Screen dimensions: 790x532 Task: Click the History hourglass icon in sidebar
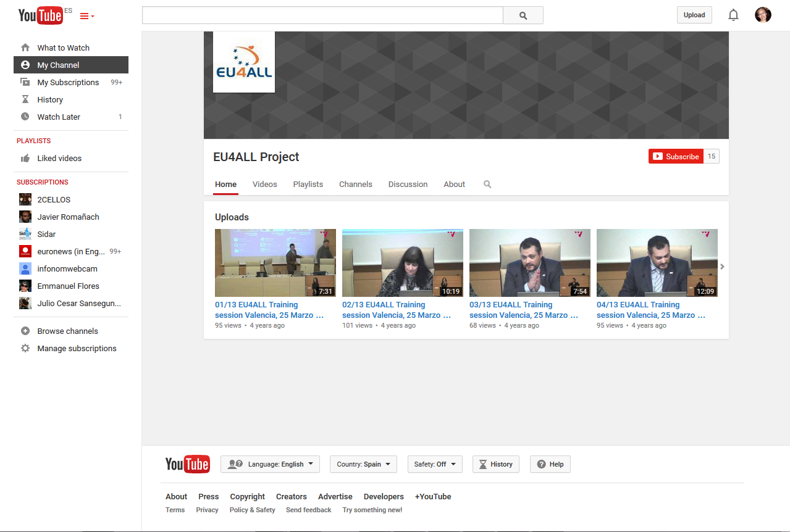[x=25, y=99]
